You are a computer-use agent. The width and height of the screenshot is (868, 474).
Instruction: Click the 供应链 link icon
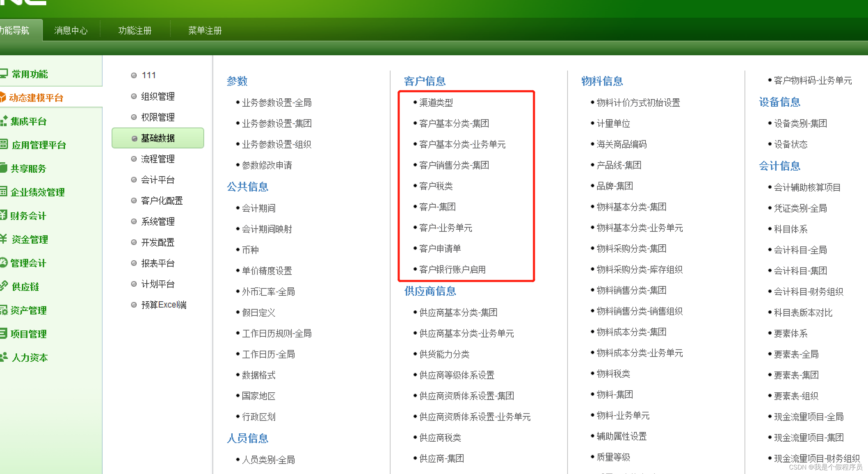click(4, 286)
